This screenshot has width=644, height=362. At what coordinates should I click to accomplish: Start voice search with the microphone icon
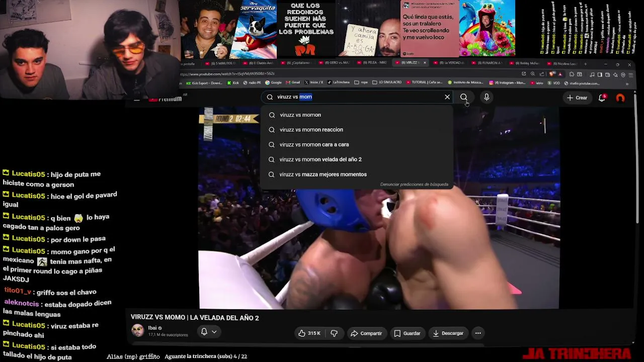point(487,97)
